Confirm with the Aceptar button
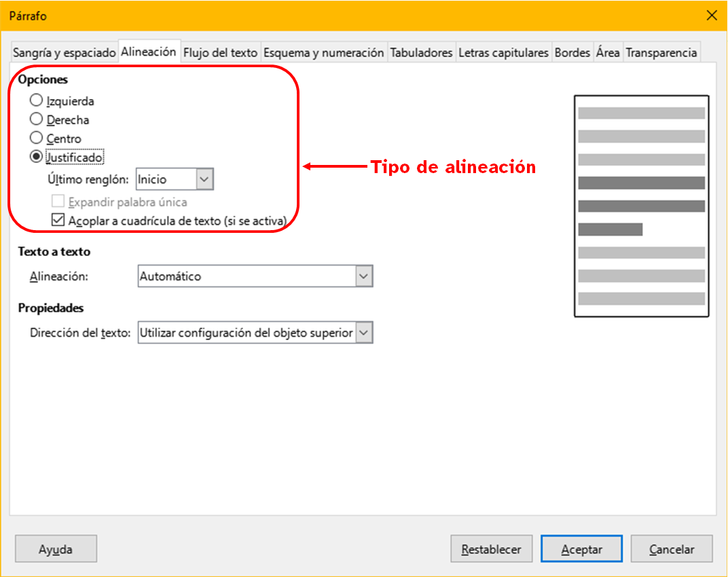The image size is (728, 577). pyautogui.click(x=581, y=549)
